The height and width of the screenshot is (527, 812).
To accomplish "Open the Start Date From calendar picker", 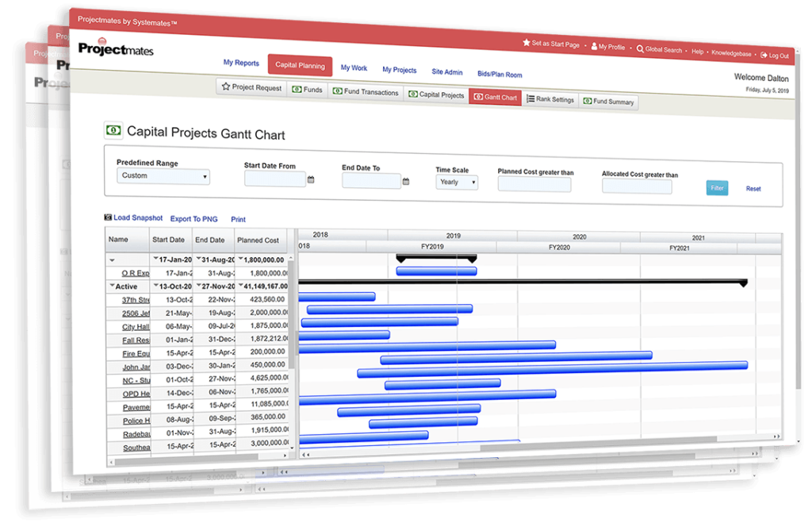I will click(311, 180).
